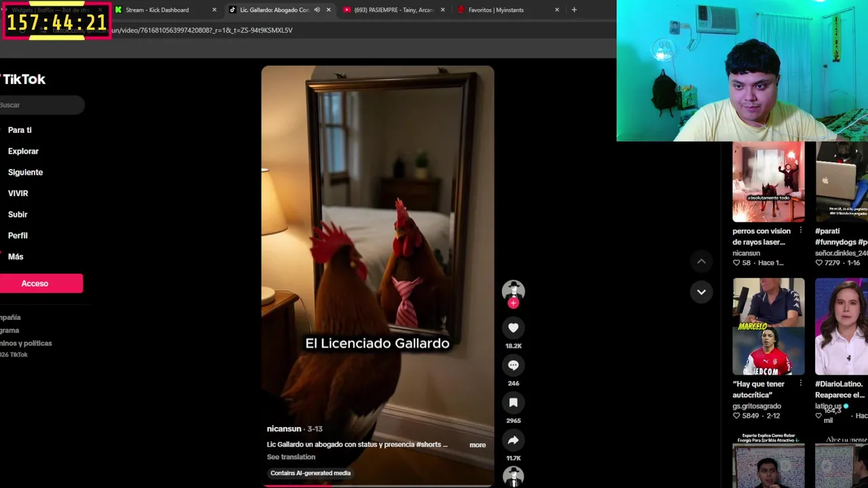The width and height of the screenshot is (868, 488).
Task: Open the Perfil page
Action: [18, 235]
